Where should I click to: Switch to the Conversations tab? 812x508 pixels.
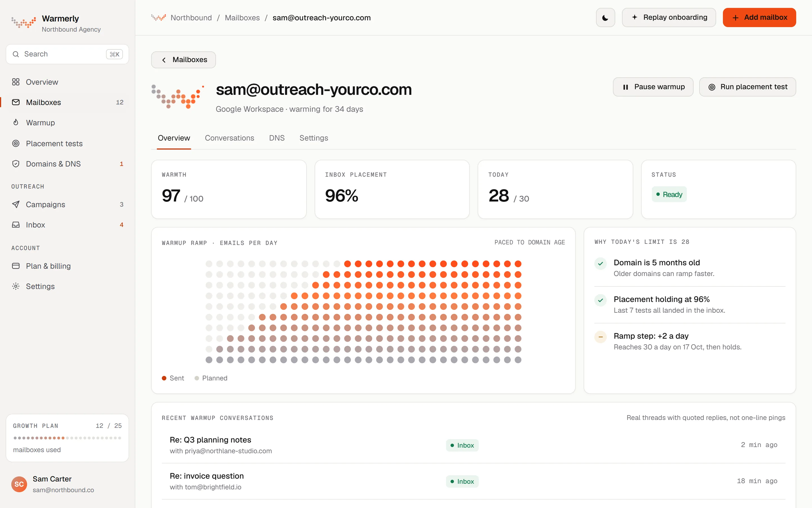point(230,138)
